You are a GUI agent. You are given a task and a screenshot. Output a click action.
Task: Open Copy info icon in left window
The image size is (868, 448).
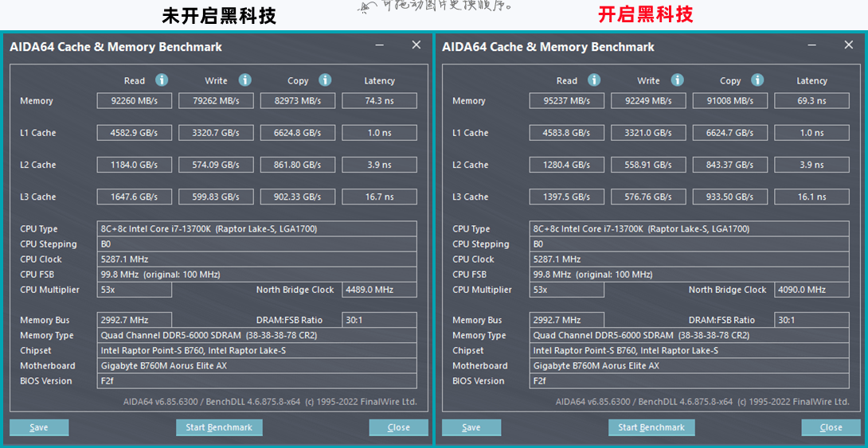325,80
